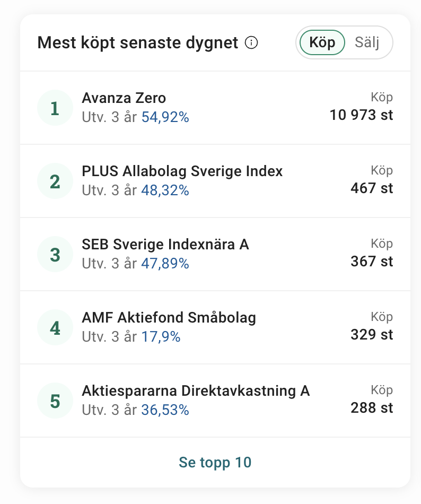Click the rank 4 circle badge

[x=55, y=328]
